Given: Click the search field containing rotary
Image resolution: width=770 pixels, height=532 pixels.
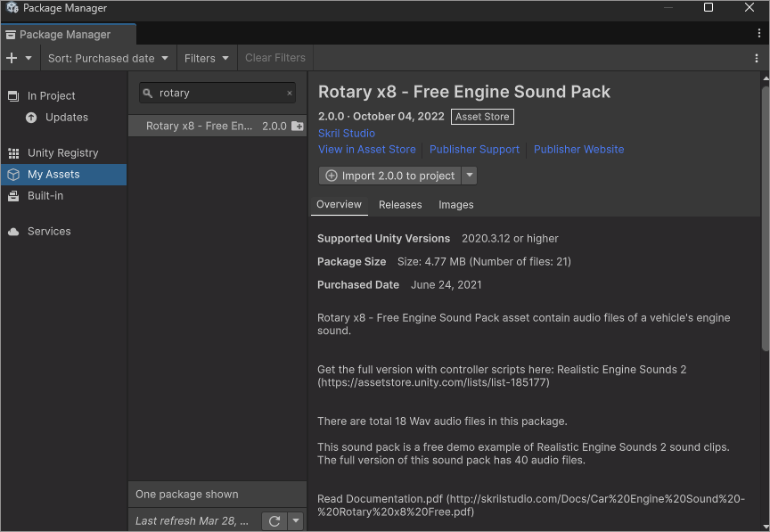Looking at the screenshot, I should coord(218,93).
